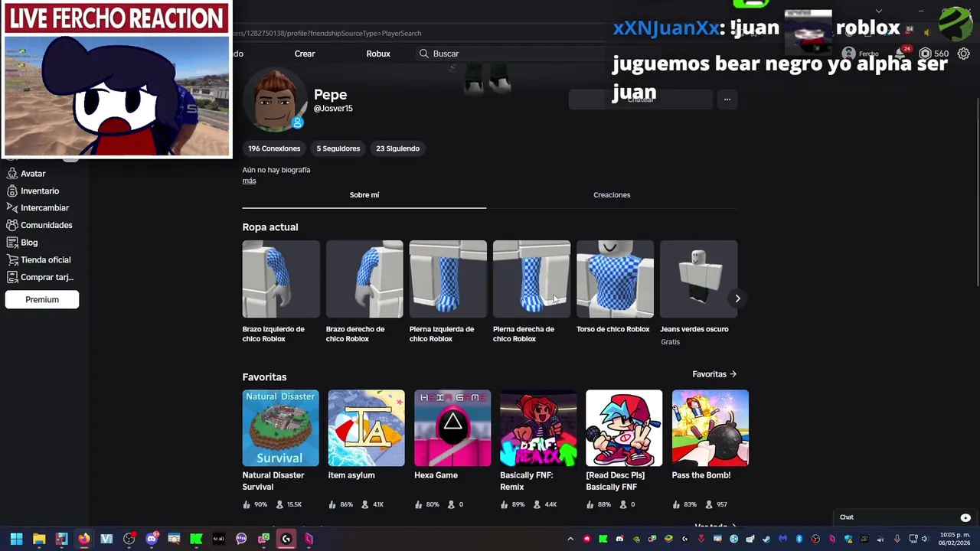Viewport: 980px width, 551px height.
Task: Open Bluetooth icon in system tray
Action: (799, 539)
